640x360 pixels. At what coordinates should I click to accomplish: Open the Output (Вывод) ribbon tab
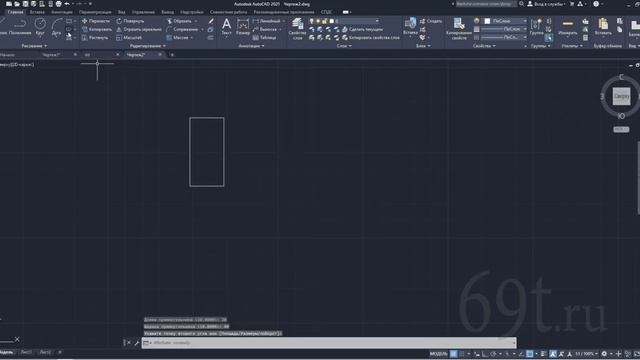[167, 12]
